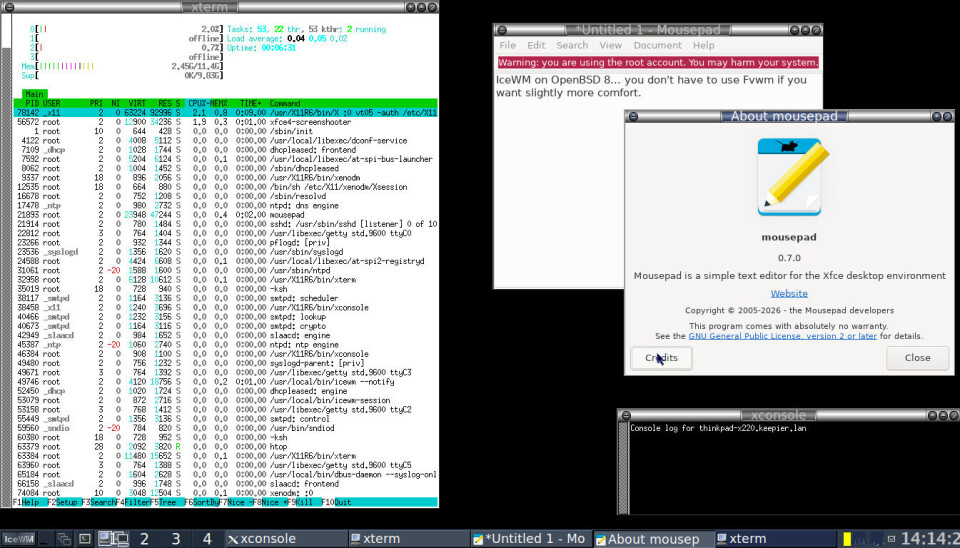Open the GNU General Public License link
The width and height of the screenshot is (960, 548).
click(x=782, y=336)
